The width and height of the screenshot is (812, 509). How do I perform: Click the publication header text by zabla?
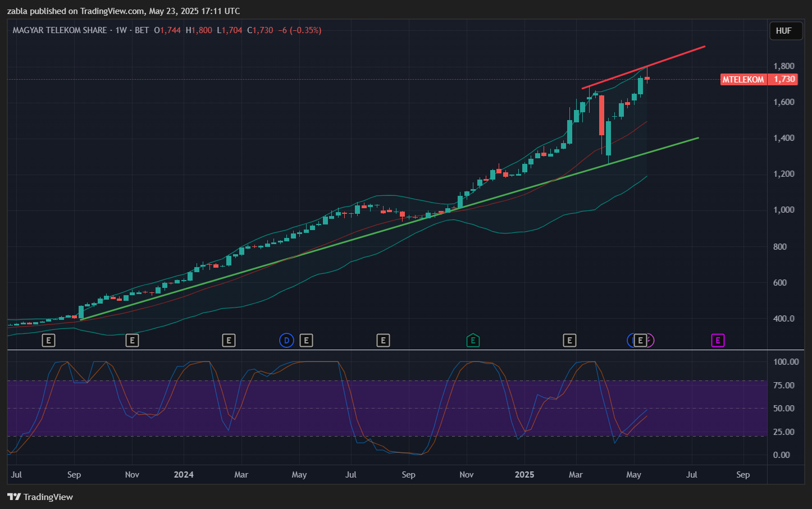(124, 11)
